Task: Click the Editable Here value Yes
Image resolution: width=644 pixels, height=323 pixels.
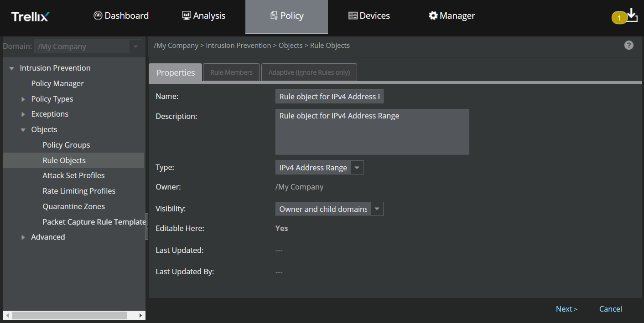Action: 281,228
